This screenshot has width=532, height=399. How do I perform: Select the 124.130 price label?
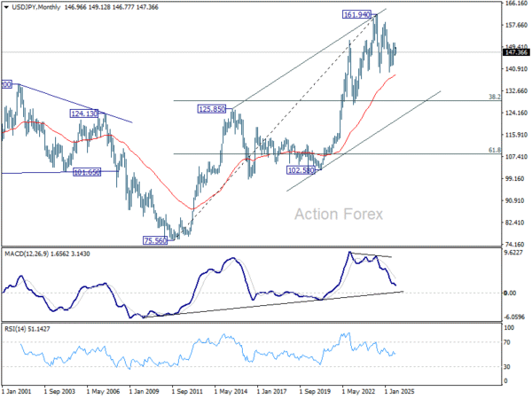(x=84, y=113)
